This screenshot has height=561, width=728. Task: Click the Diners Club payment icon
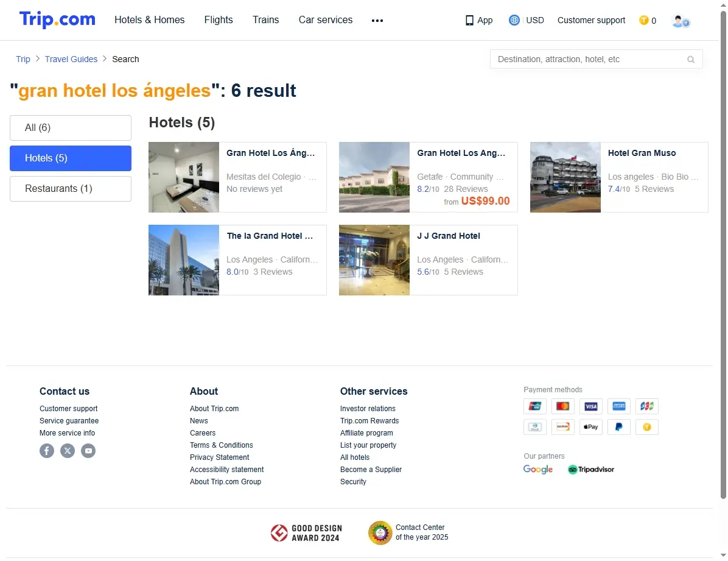point(535,426)
